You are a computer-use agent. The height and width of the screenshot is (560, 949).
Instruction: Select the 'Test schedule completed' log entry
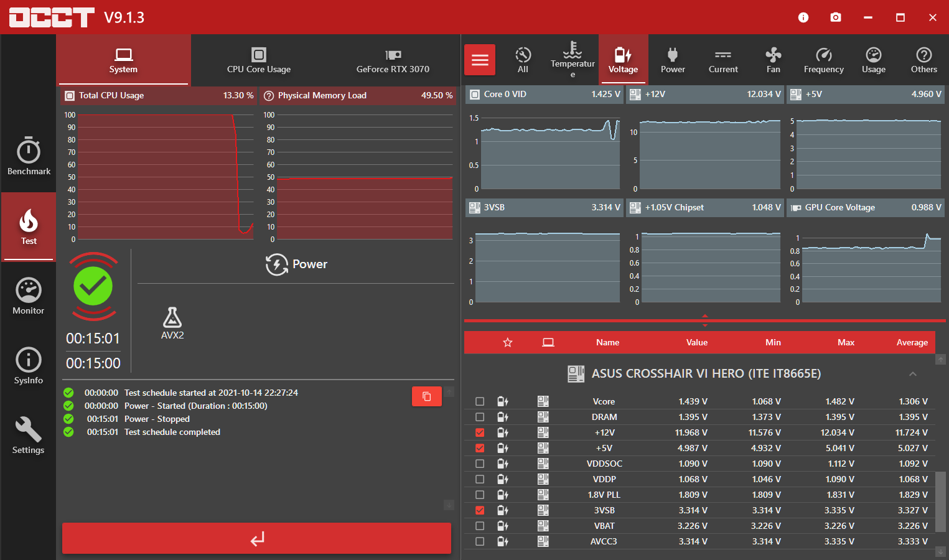point(172,432)
